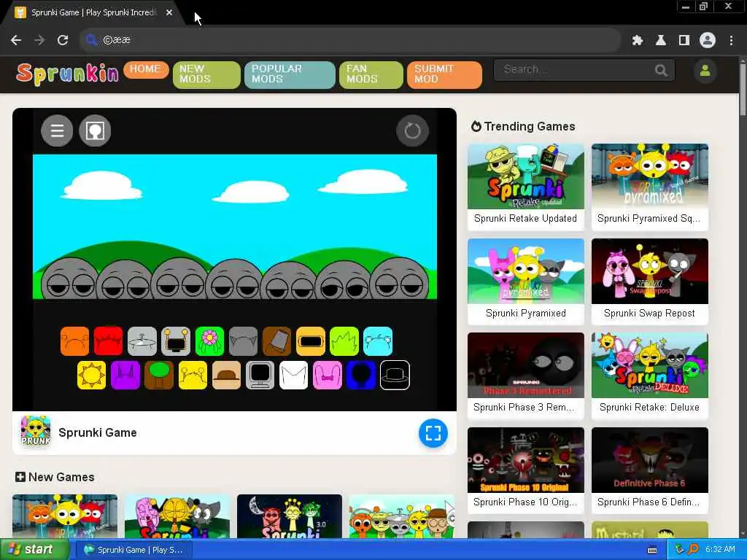Pick the green flower character icon
The height and width of the screenshot is (560, 747).
[209, 341]
